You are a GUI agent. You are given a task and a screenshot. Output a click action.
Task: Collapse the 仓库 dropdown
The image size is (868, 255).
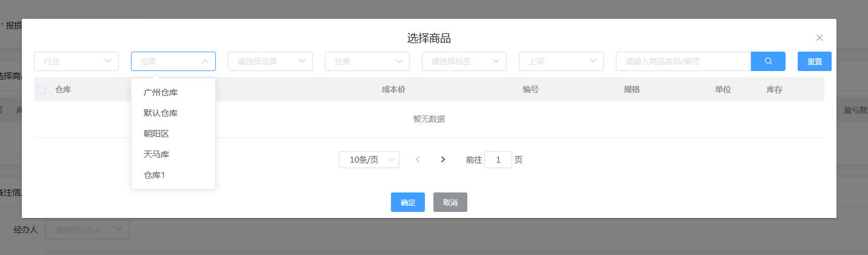[173, 61]
